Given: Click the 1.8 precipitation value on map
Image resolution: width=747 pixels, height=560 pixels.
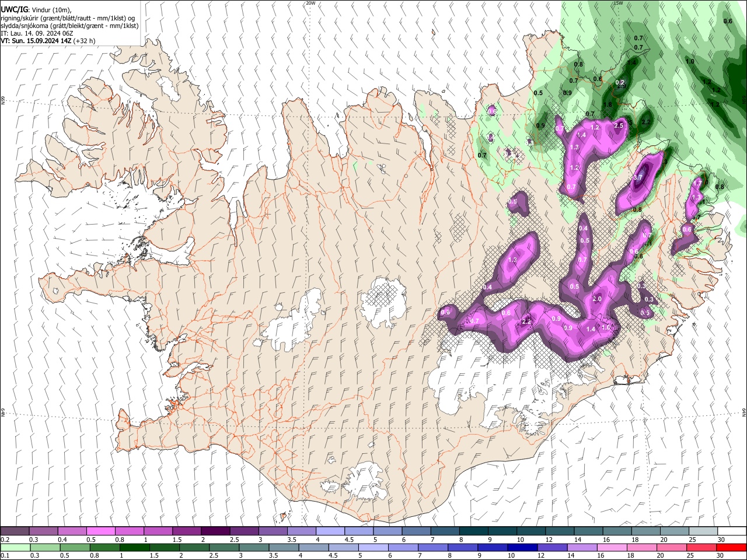Looking at the screenshot, I should click(608, 104).
